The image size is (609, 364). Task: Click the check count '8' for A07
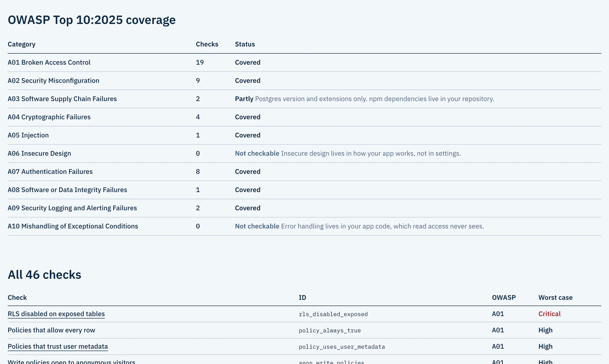coord(198,171)
